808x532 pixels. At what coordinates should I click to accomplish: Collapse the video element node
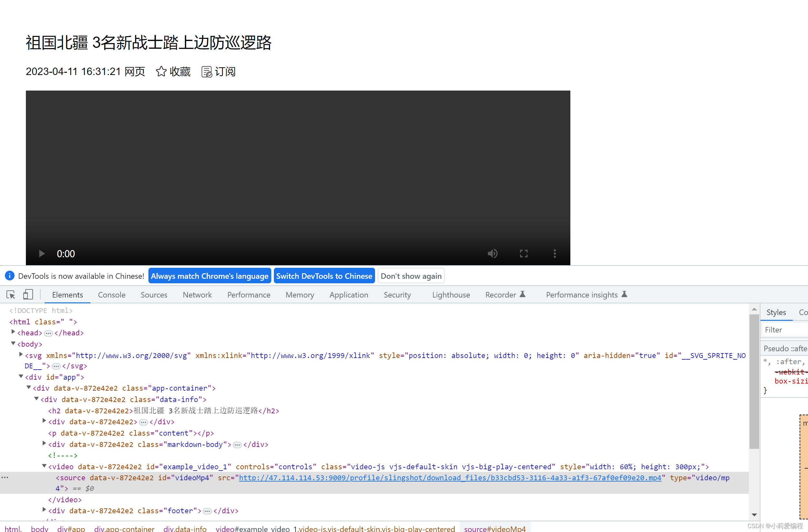[x=44, y=466]
